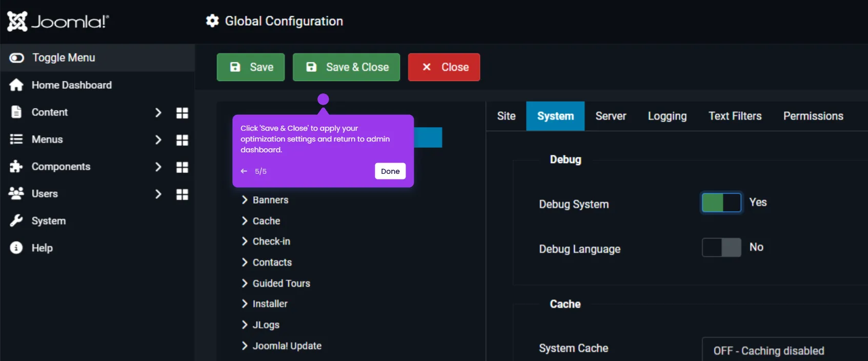Viewport: 868px width, 361px height.
Task: Open the Users sidebar item
Action: click(45, 194)
